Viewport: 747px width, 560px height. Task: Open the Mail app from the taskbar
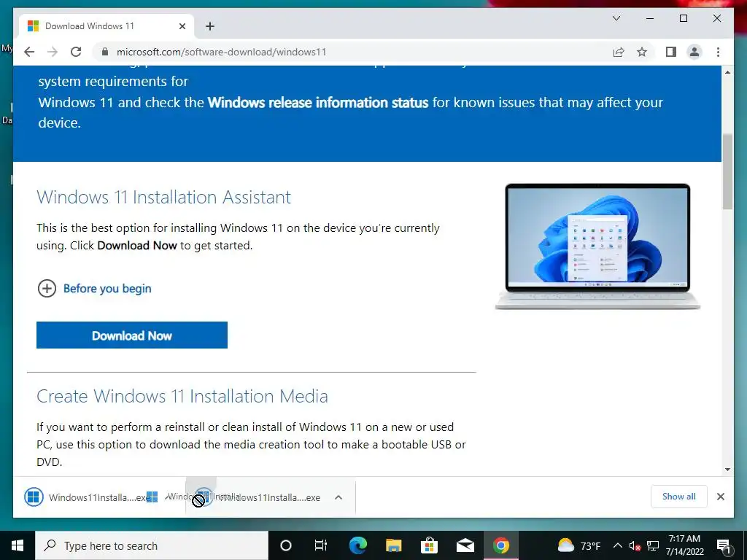click(465, 545)
